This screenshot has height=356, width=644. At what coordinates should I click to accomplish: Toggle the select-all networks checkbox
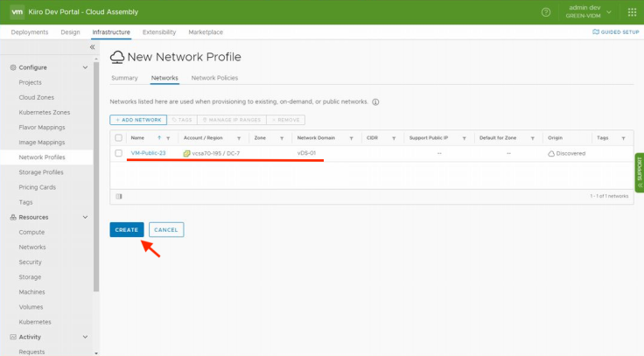pos(119,138)
